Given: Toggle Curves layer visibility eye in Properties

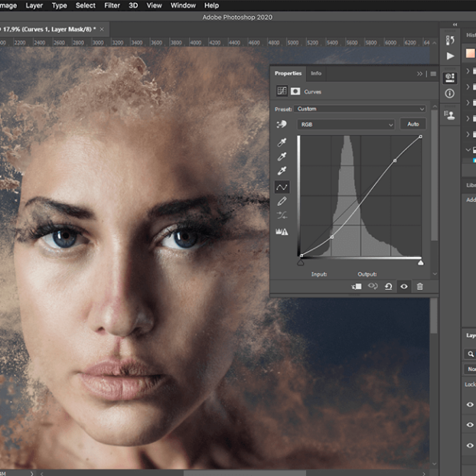Looking at the screenshot, I should point(404,286).
